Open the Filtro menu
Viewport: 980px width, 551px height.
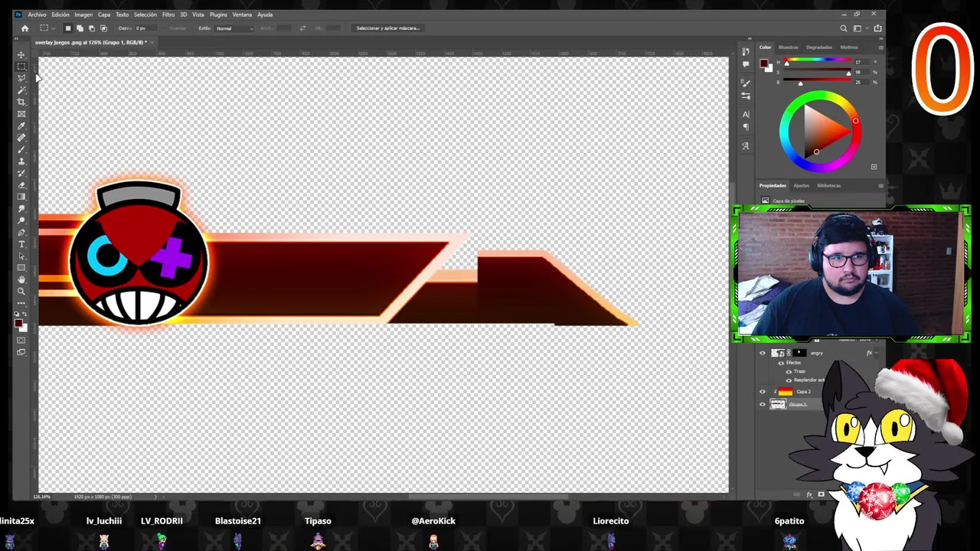[x=168, y=15]
